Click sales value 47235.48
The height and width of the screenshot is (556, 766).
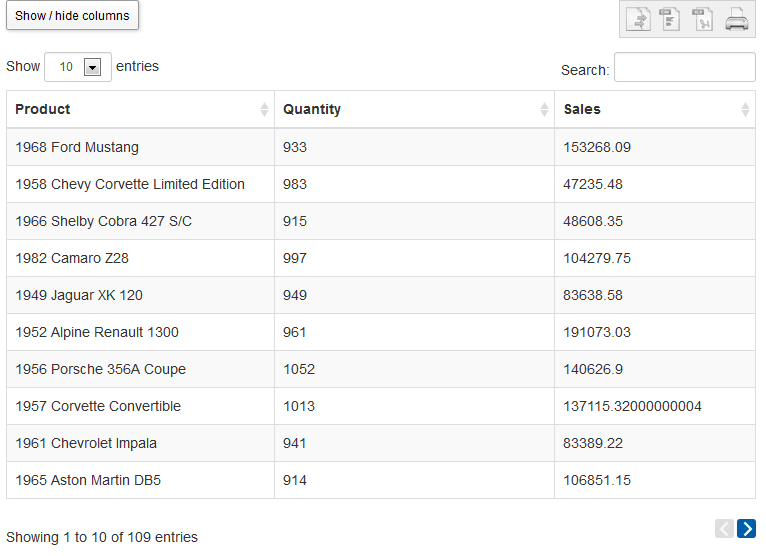coord(593,184)
